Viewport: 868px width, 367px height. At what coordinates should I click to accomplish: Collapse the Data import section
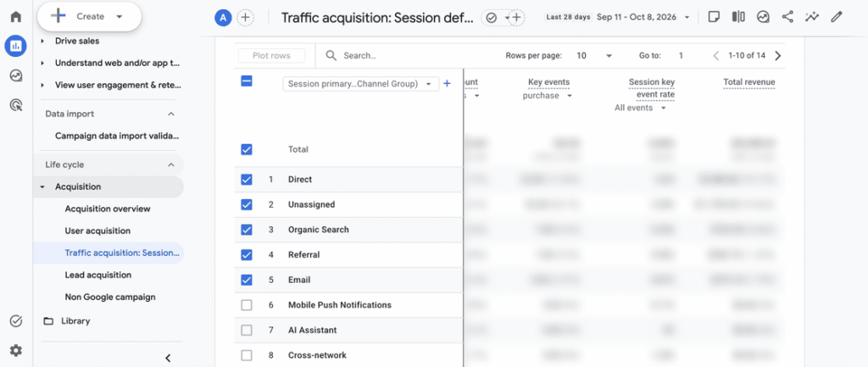171,114
